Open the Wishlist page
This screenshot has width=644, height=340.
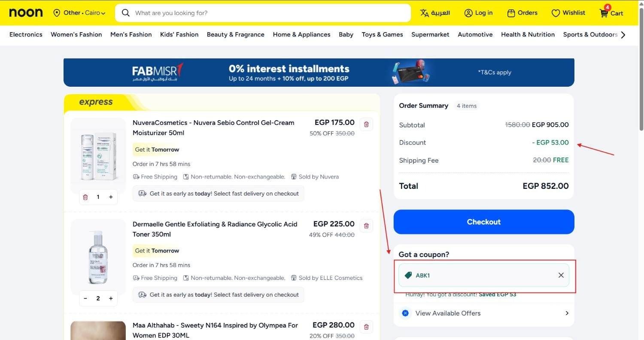point(574,13)
